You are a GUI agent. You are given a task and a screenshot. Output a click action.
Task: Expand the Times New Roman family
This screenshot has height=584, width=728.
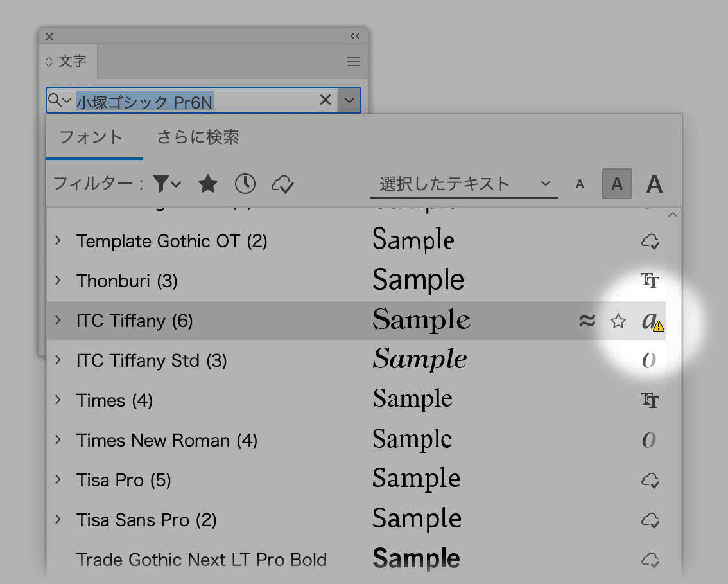coord(58,439)
